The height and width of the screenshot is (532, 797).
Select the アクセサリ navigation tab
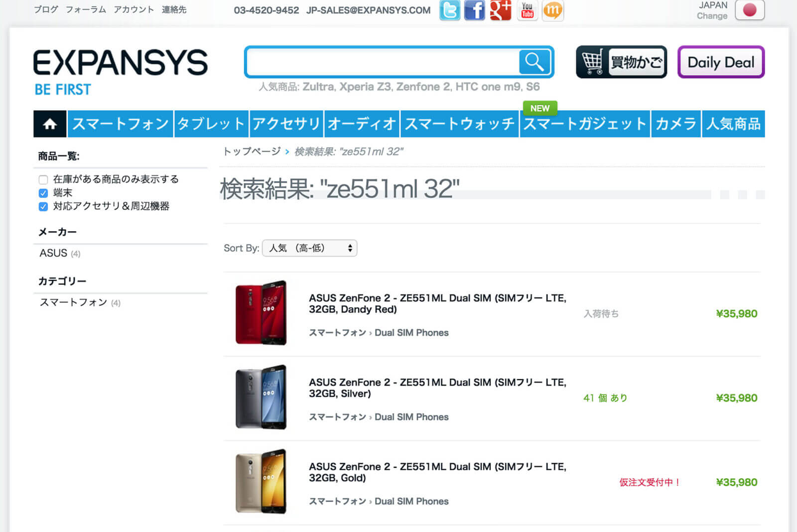click(x=286, y=124)
